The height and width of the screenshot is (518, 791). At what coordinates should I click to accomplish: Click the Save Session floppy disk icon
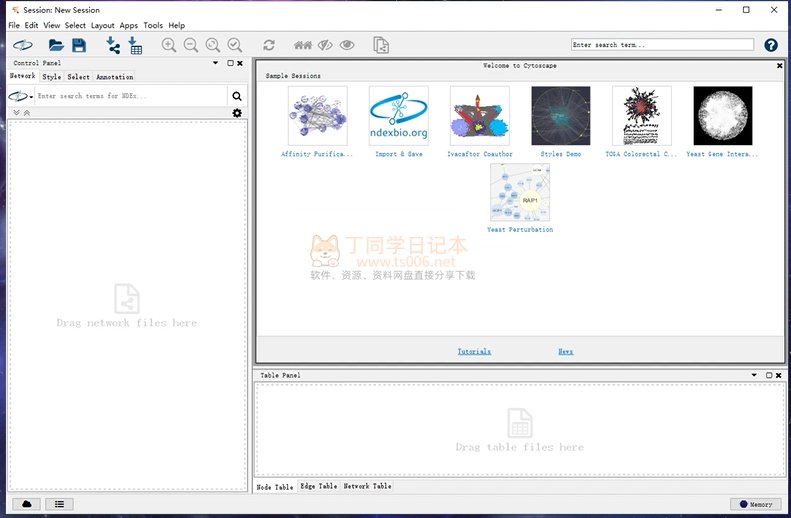(79, 45)
